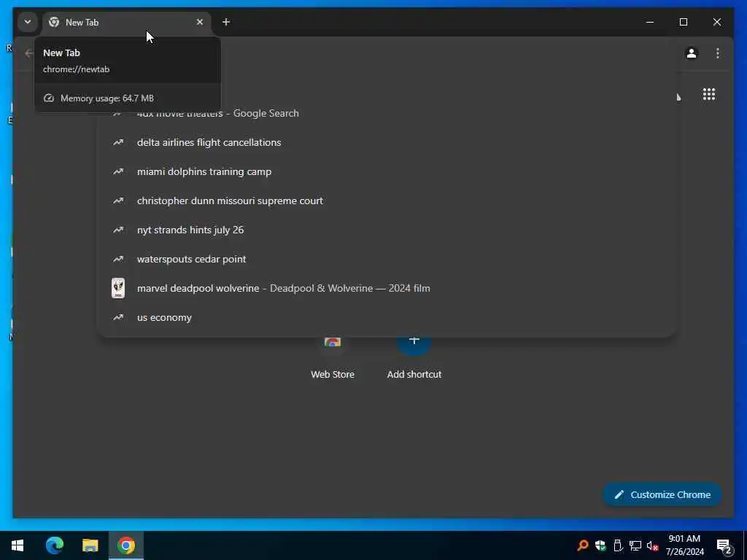
Task: Open a new tab with plus button
Action: [x=226, y=22]
